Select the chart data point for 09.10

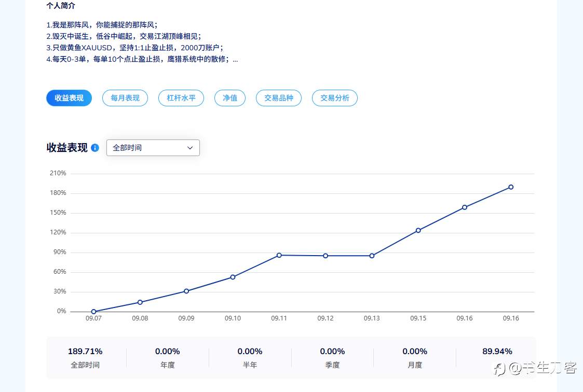tap(233, 277)
